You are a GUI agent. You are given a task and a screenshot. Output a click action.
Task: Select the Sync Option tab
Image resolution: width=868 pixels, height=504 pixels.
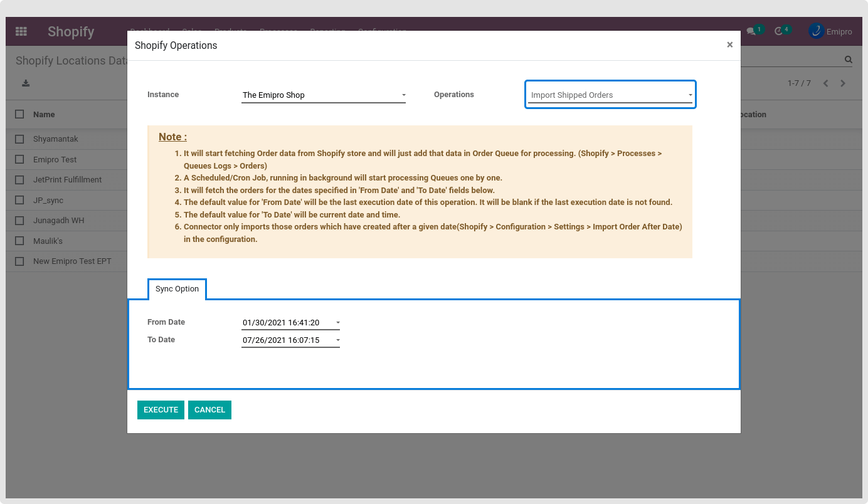[177, 289]
